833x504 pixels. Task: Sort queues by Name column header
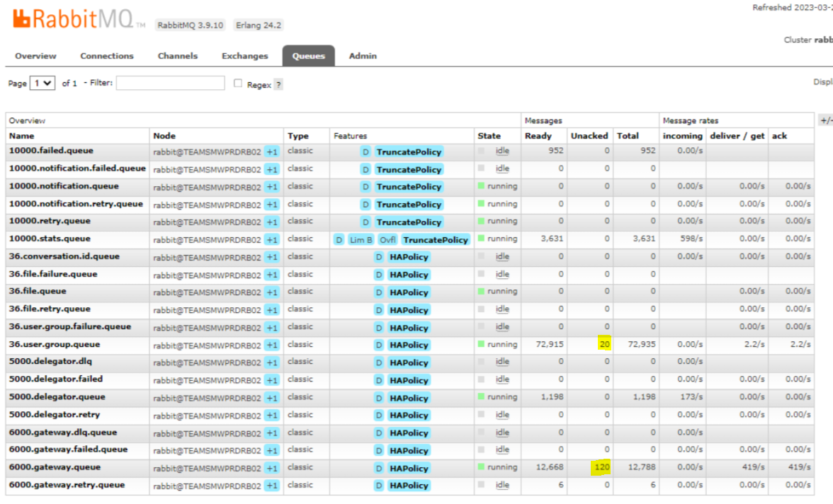click(21, 136)
